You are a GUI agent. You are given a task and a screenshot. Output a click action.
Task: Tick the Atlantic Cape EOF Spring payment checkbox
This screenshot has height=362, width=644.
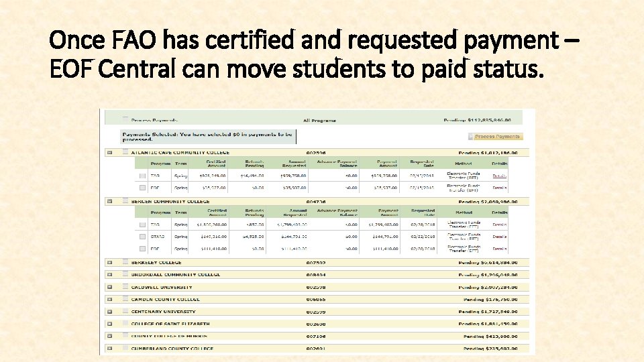(142, 188)
